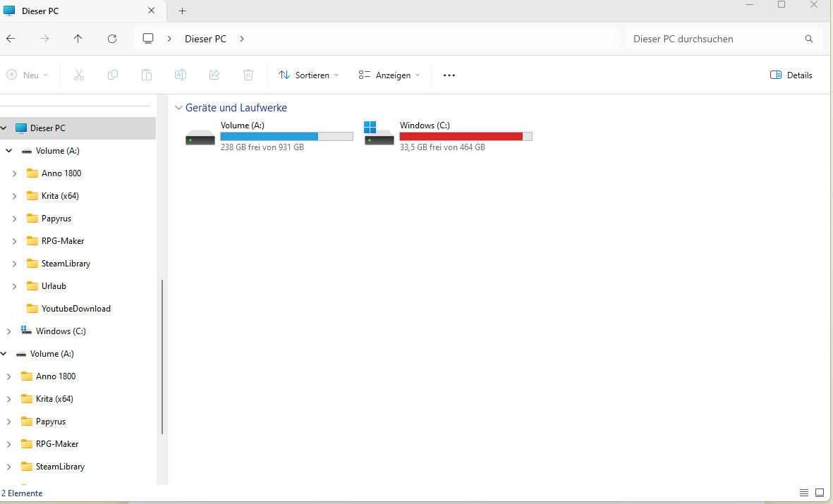The image size is (833, 504).
Task: Select YoutubeDownload folder in sidebar
Action: (x=75, y=309)
